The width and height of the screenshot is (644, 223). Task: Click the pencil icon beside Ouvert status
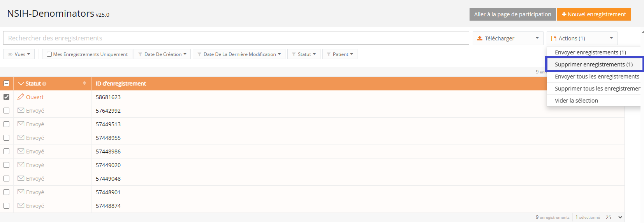[x=21, y=97]
